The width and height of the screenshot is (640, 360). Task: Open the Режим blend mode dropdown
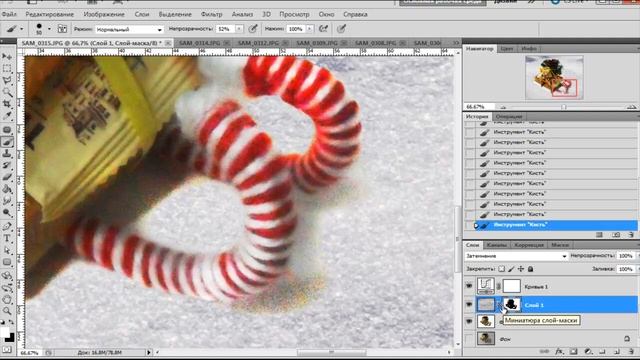pos(129,29)
